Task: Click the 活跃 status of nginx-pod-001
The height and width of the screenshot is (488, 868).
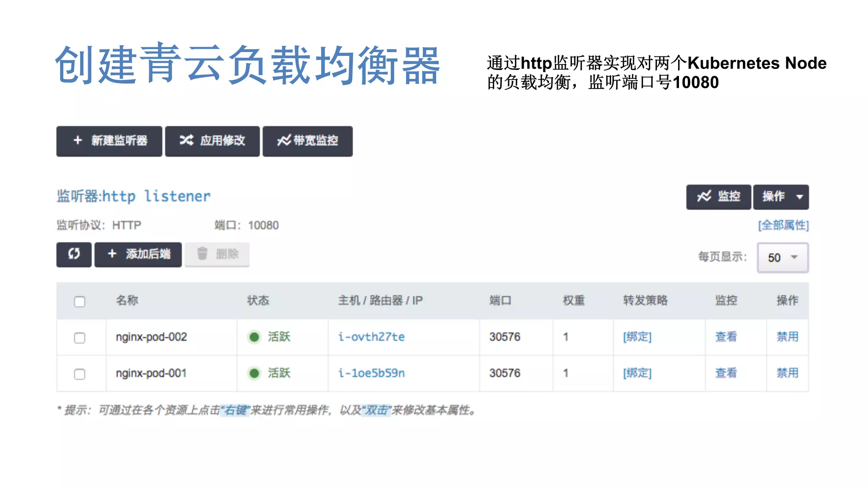Action: click(x=269, y=373)
